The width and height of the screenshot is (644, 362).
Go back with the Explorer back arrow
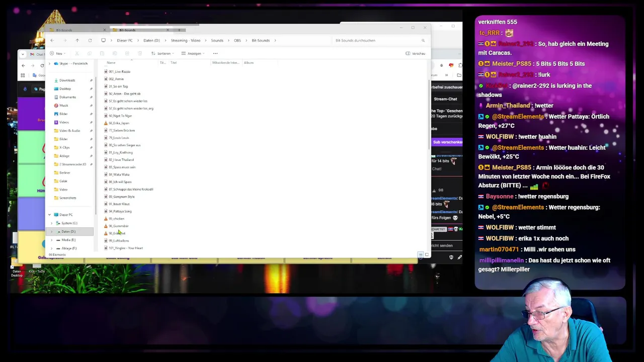coord(52,40)
